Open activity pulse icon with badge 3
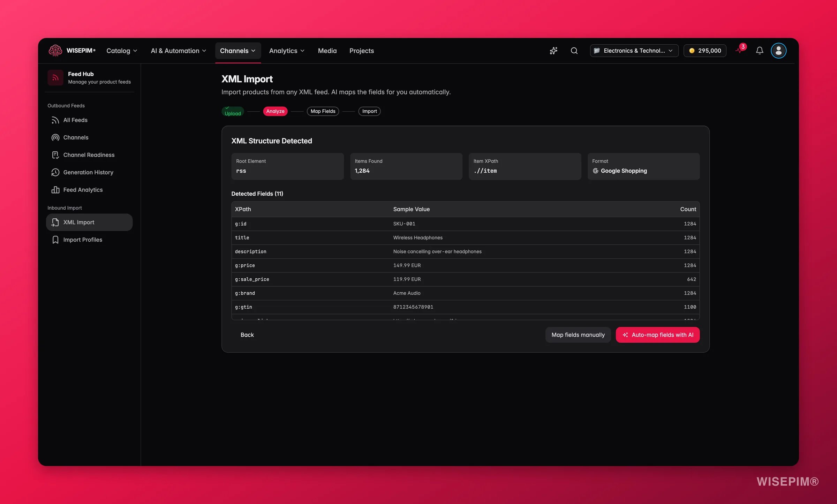The width and height of the screenshot is (837, 504). (740, 50)
